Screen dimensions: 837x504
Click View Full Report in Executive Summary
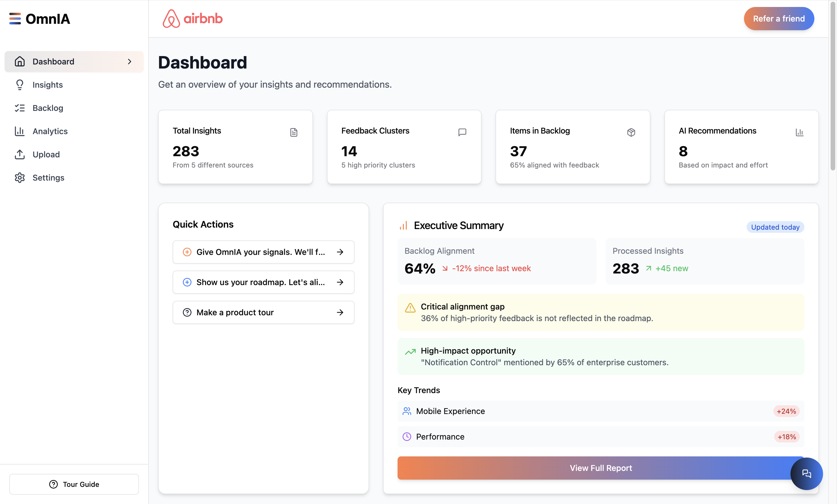[x=600, y=468]
